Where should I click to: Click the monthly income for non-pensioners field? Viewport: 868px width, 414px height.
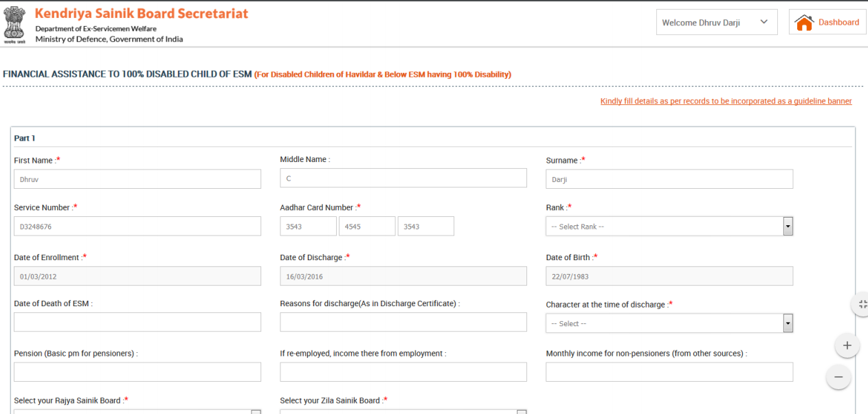point(669,371)
